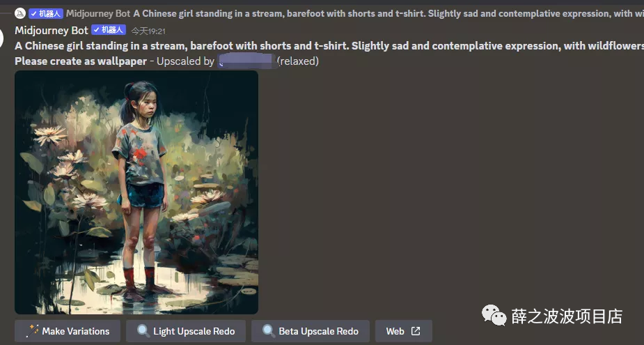Viewport: 644px width, 345px height.
Task: Click the blurred username after Upscaled by
Action: (246, 61)
